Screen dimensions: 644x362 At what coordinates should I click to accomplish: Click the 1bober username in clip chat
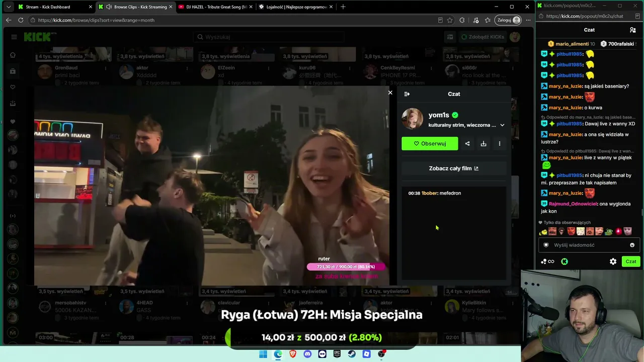tap(429, 193)
